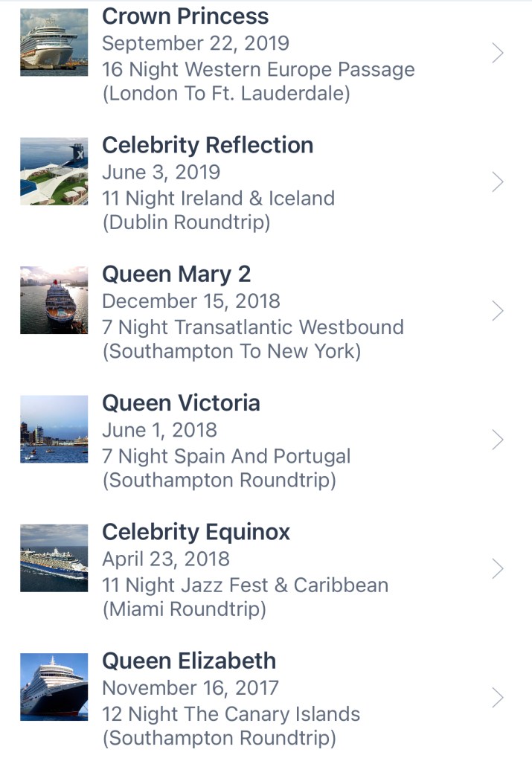Open the Queen Victoria cruise title
The height and width of the screenshot is (761, 532).
181,403
